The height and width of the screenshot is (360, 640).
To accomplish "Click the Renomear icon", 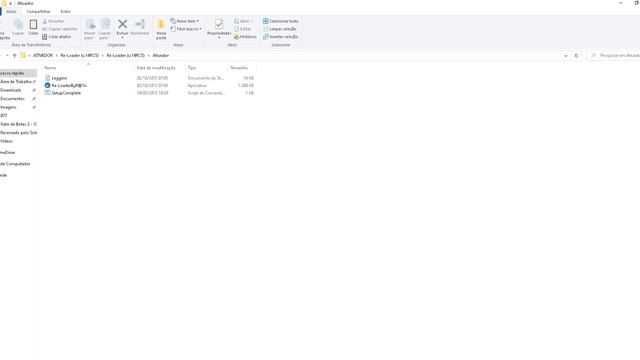I will (x=140, y=24).
